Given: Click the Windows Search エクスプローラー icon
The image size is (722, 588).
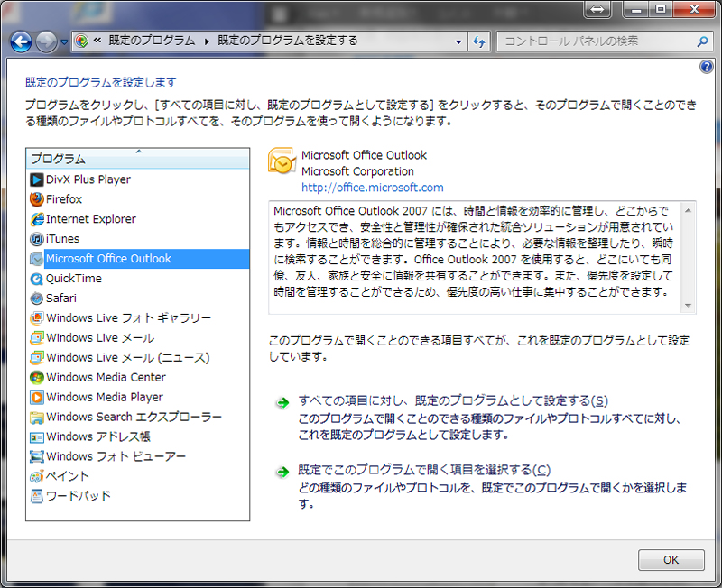Looking at the screenshot, I should pyautogui.click(x=36, y=417).
